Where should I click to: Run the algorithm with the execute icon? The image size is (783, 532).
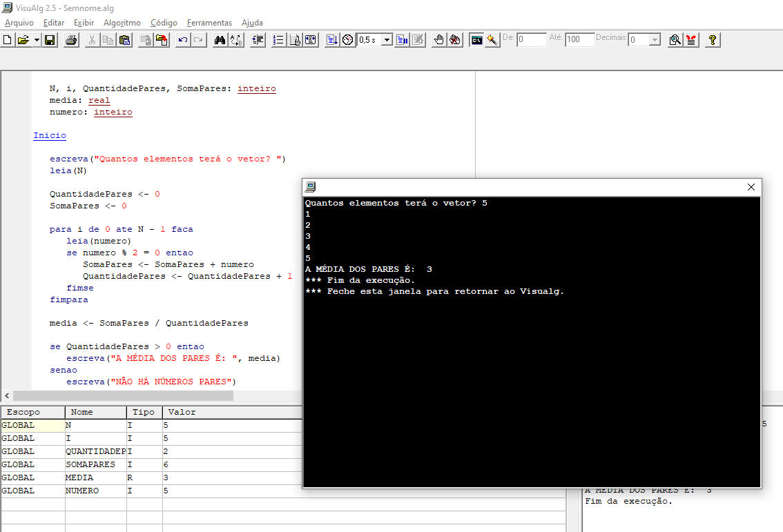[332, 40]
